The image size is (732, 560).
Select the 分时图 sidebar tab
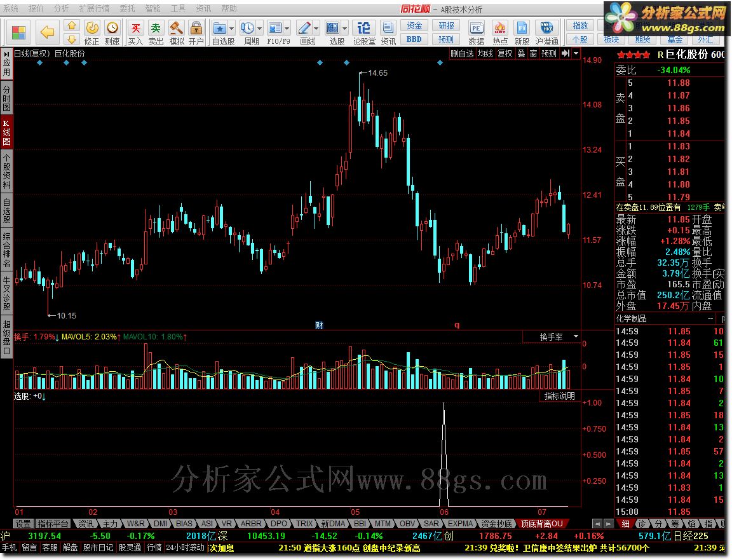(6, 98)
